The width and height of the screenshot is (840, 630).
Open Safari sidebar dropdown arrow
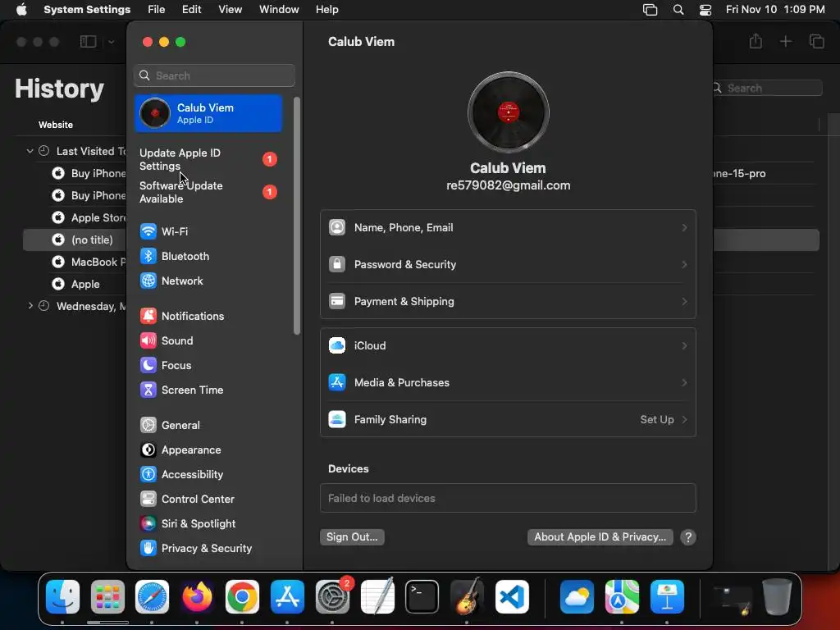click(x=111, y=42)
